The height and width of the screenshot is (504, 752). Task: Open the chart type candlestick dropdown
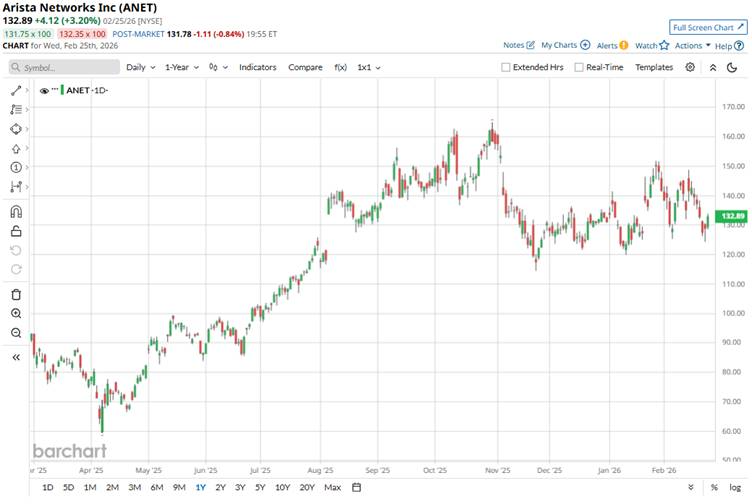coord(218,68)
